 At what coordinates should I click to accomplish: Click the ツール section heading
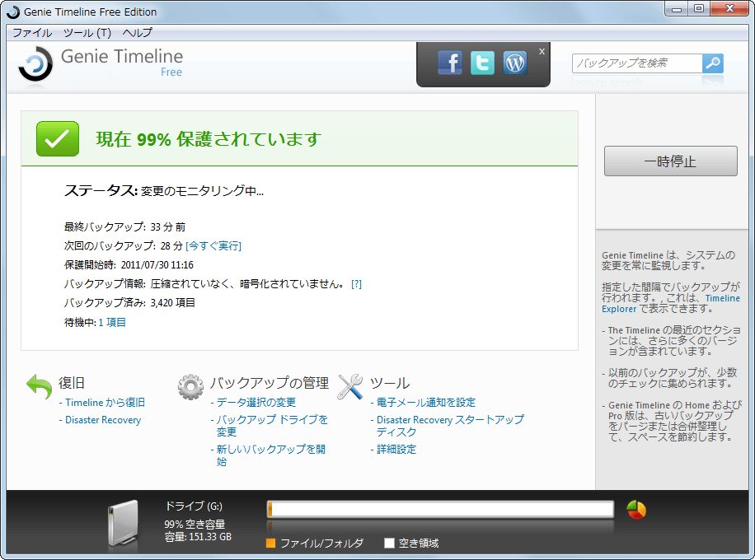coord(390,383)
